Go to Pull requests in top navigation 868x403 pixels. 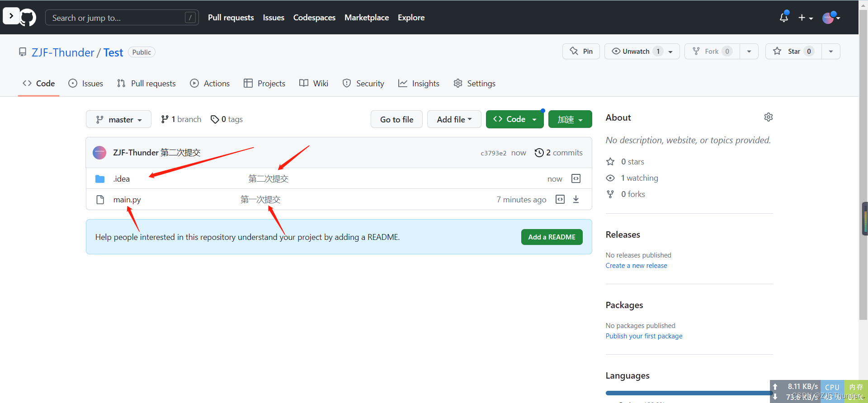231,18
